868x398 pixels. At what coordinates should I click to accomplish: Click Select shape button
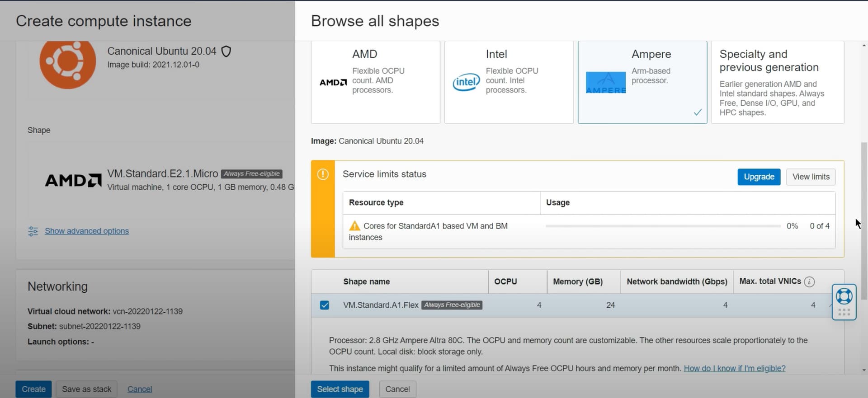[x=340, y=389]
